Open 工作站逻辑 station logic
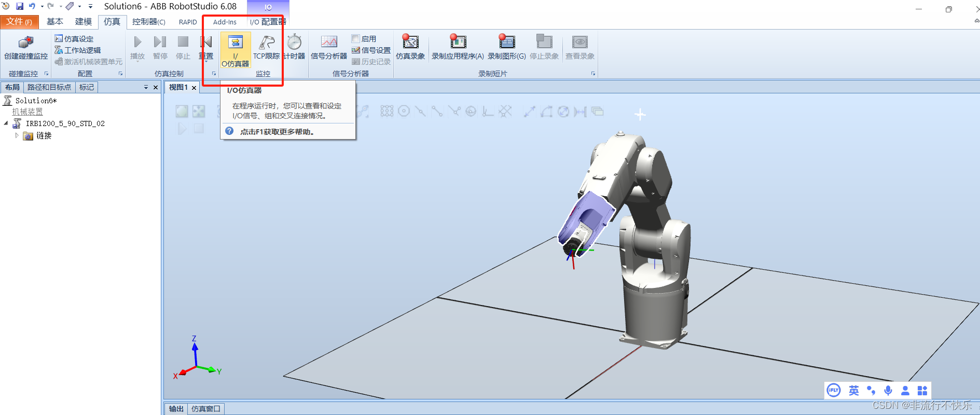 [x=77, y=50]
